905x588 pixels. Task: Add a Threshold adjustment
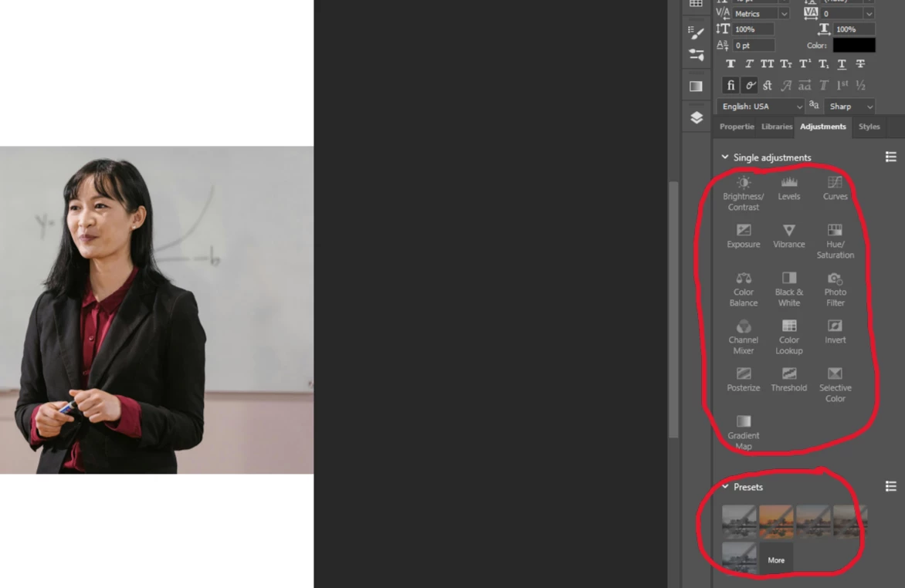[789, 380]
